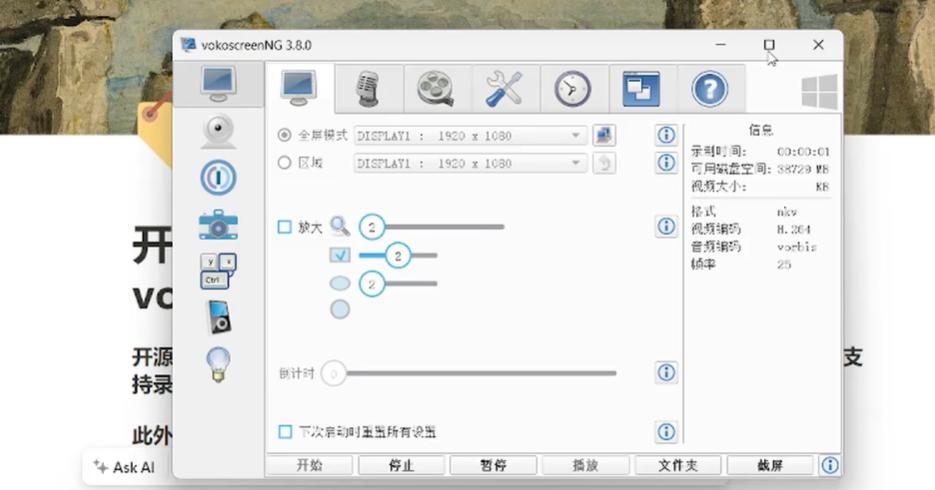The width and height of the screenshot is (935, 490).
Task: Switch to the clock timer tab
Action: pyautogui.click(x=574, y=89)
